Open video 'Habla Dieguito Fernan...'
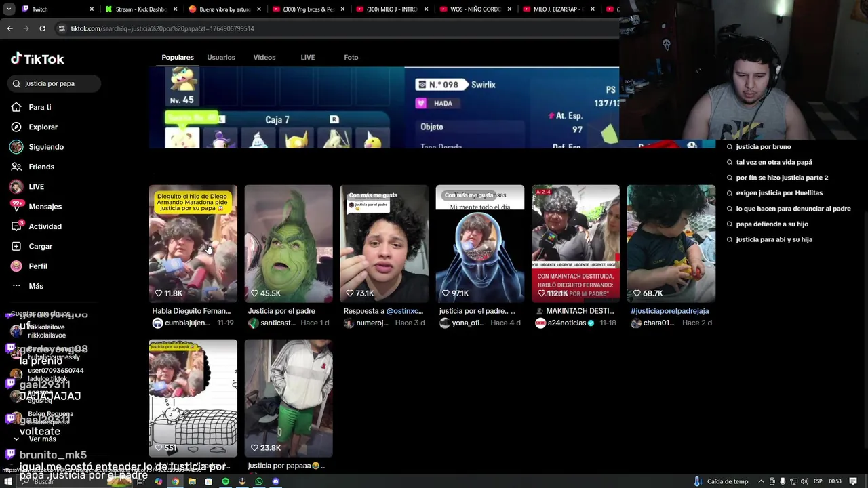The width and height of the screenshot is (868, 488). click(x=193, y=243)
